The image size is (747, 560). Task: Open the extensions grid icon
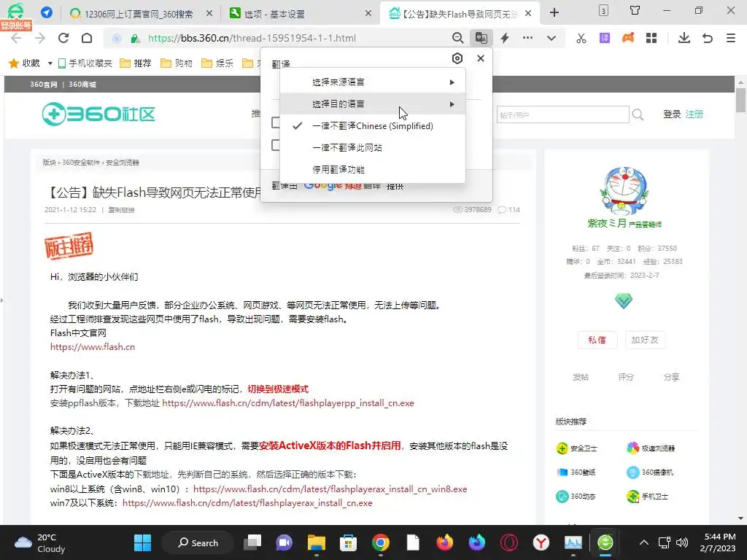pyautogui.click(x=651, y=38)
